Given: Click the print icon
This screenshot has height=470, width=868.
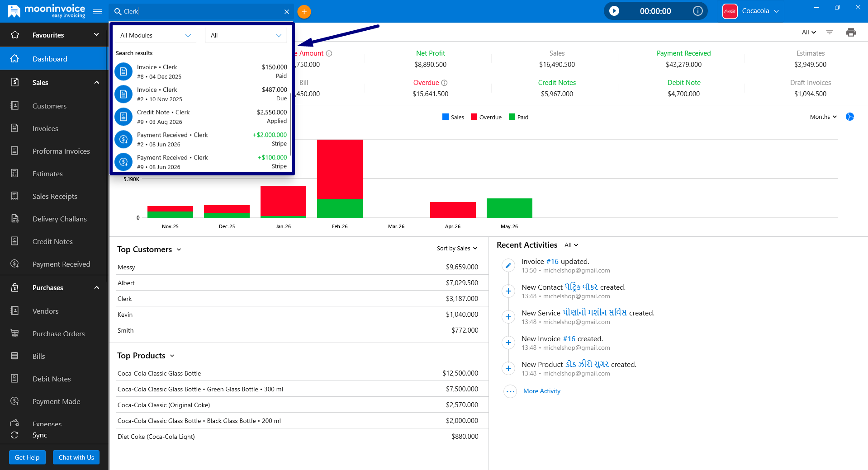Looking at the screenshot, I should click(851, 32).
